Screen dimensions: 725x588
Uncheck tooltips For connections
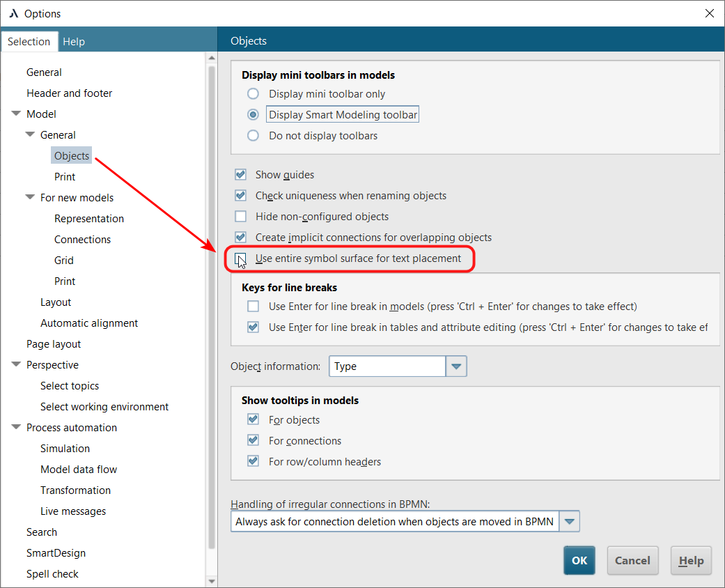click(254, 441)
